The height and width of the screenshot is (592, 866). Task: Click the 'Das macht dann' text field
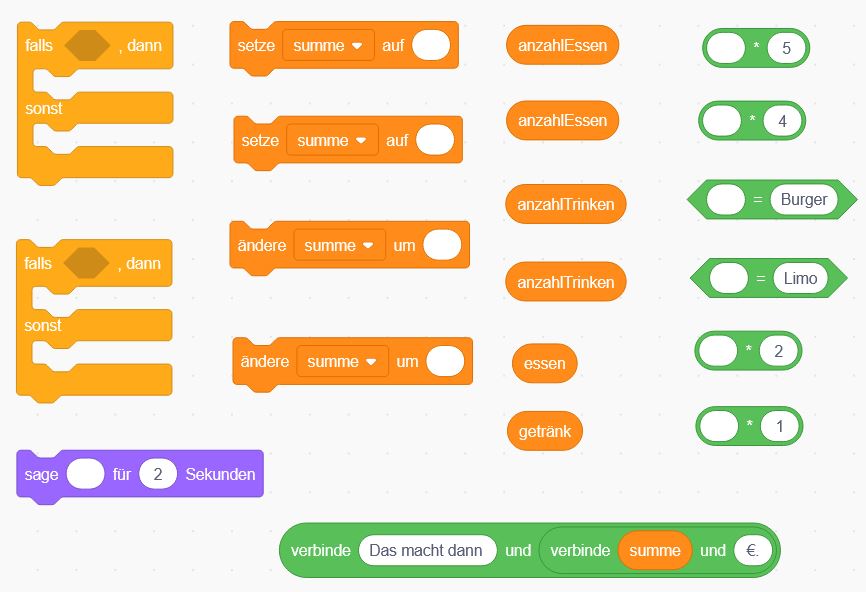[427, 551]
